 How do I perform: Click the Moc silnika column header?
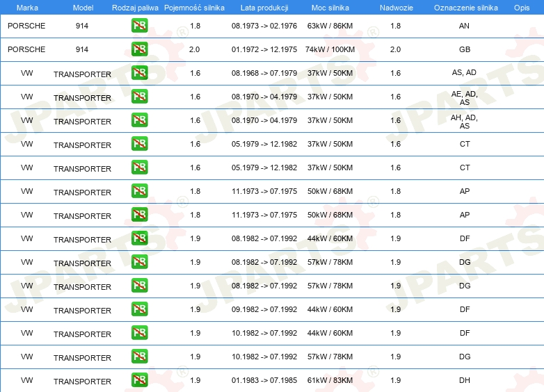pos(330,8)
